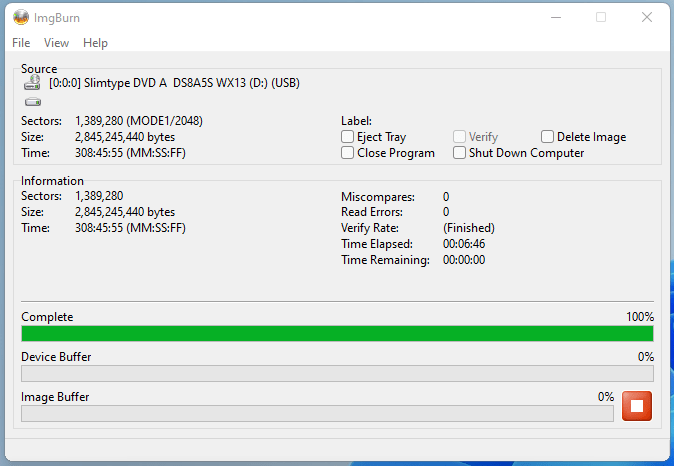Click the Device Buffer label

[x=56, y=357]
